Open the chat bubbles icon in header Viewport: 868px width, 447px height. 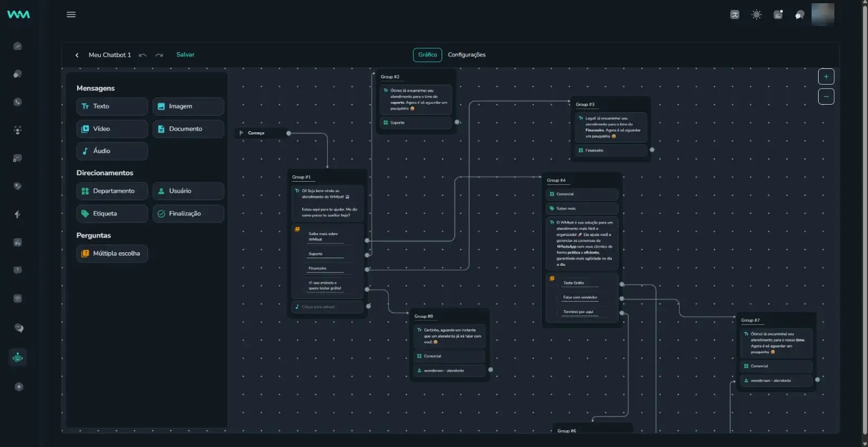800,15
